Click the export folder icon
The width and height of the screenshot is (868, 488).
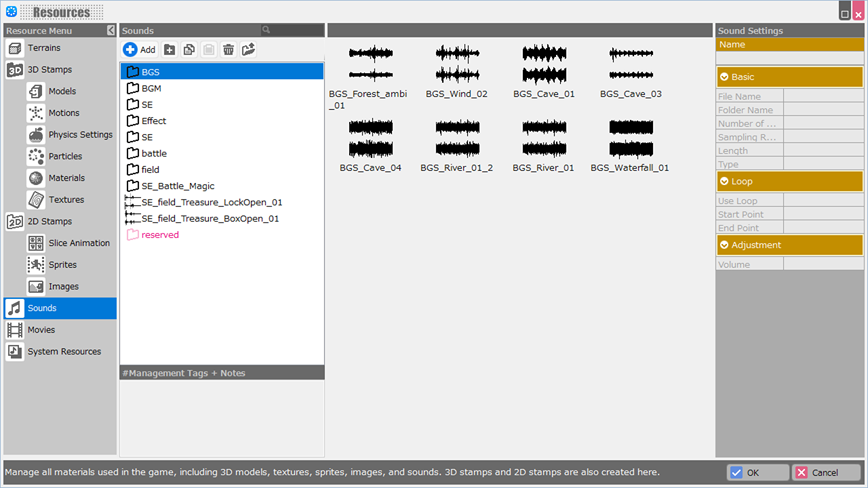coord(248,49)
